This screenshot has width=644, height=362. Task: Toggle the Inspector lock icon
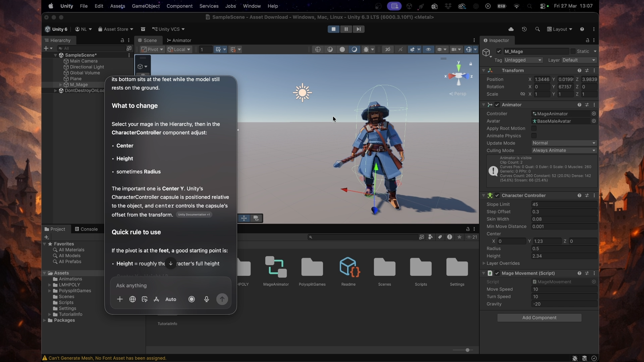pyautogui.click(x=587, y=40)
